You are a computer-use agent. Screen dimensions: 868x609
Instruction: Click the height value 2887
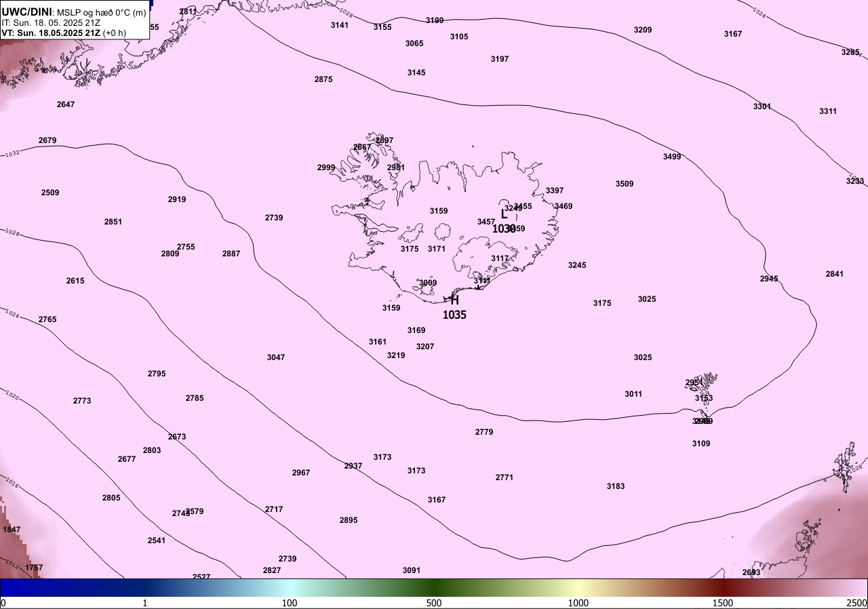click(x=231, y=254)
